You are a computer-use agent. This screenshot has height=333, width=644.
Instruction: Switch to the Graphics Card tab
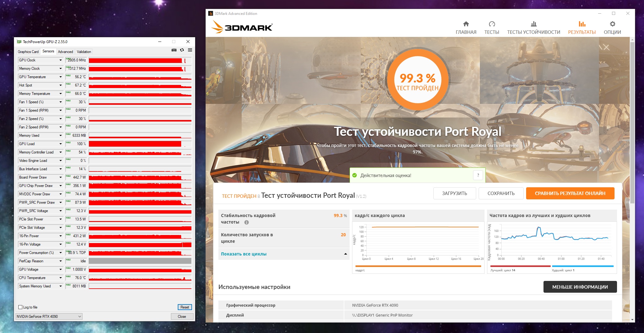coord(28,52)
